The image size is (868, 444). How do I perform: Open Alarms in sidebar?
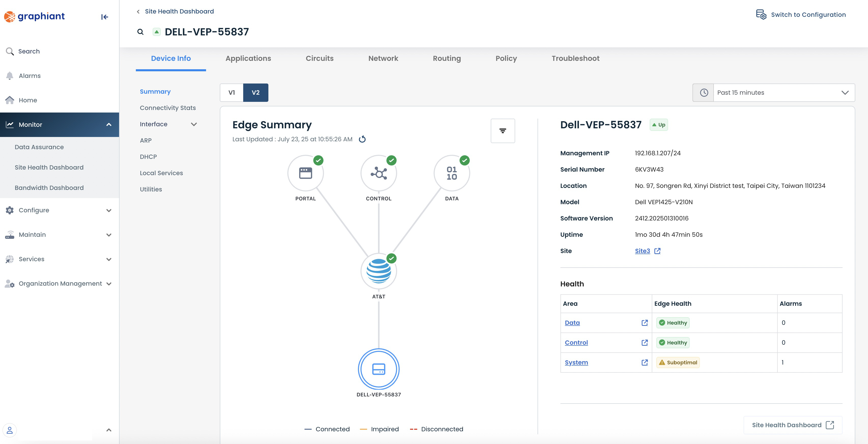30,76
